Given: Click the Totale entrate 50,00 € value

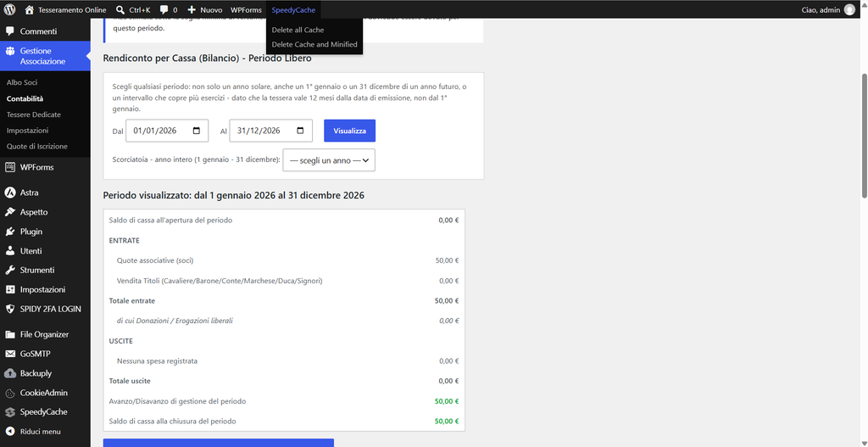Looking at the screenshot, I should click(447, 301).
